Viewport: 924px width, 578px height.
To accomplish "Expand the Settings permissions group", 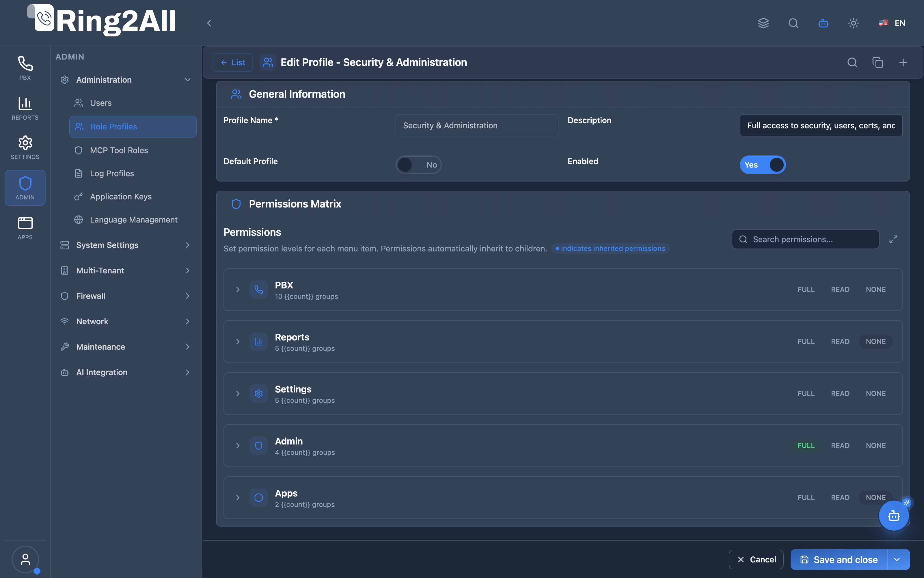I will 237,393.
